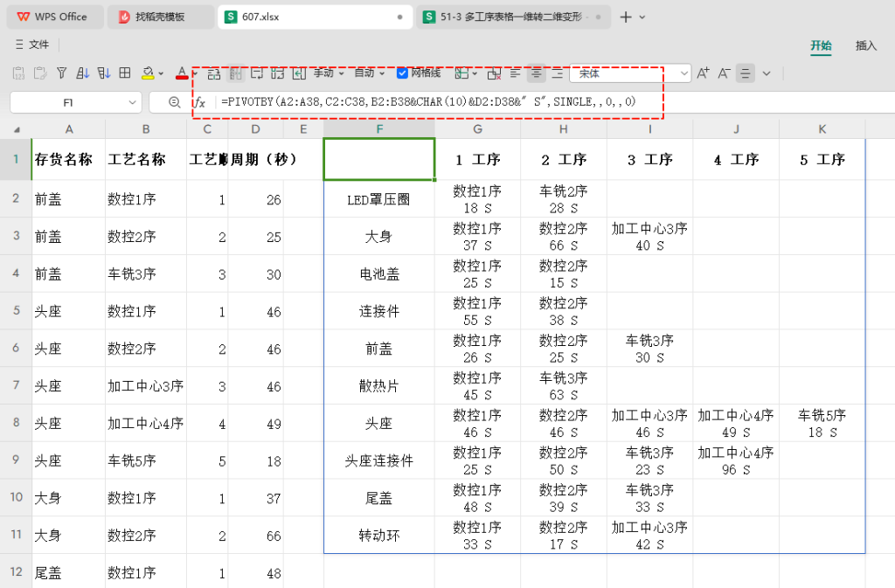Click the clear format icon with red x

495,73
